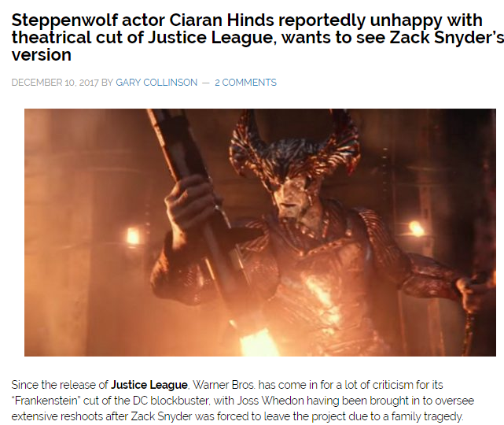
Task: Click the phrase DC blockbuster
Action: pos(170,401)
